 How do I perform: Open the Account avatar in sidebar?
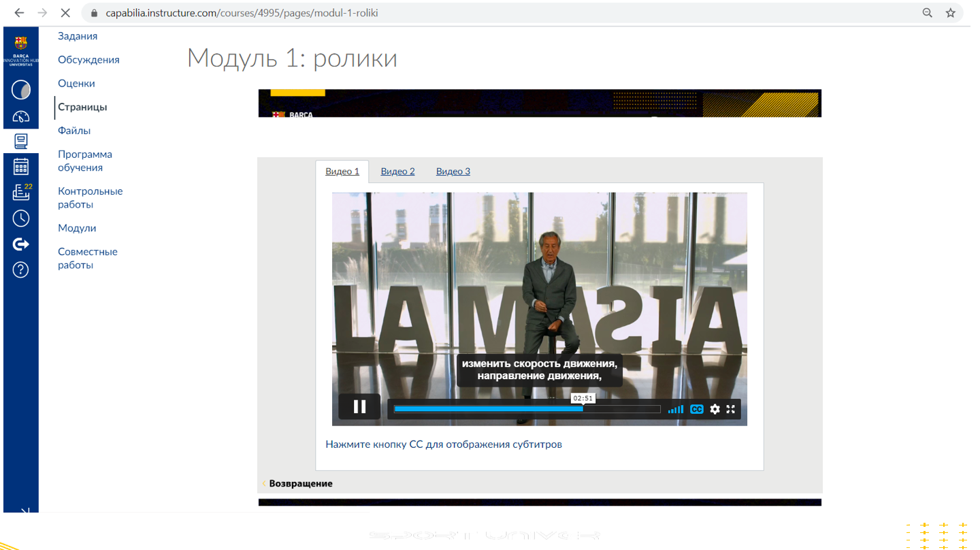tap(21, 89)
